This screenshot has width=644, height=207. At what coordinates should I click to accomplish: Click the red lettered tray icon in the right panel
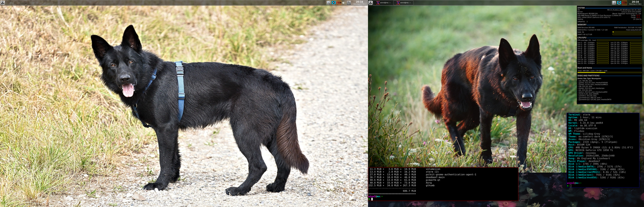coord(624,3)
